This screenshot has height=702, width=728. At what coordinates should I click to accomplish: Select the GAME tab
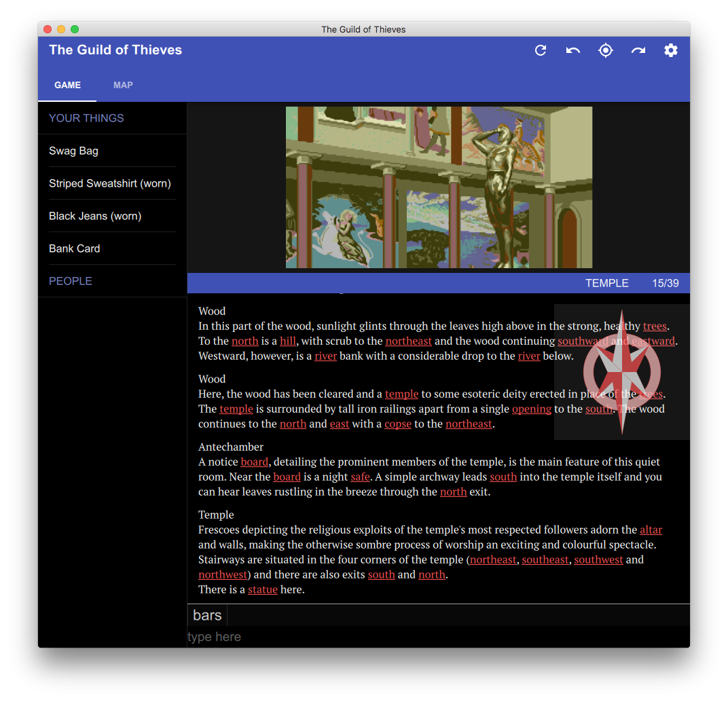coord(67,85)
